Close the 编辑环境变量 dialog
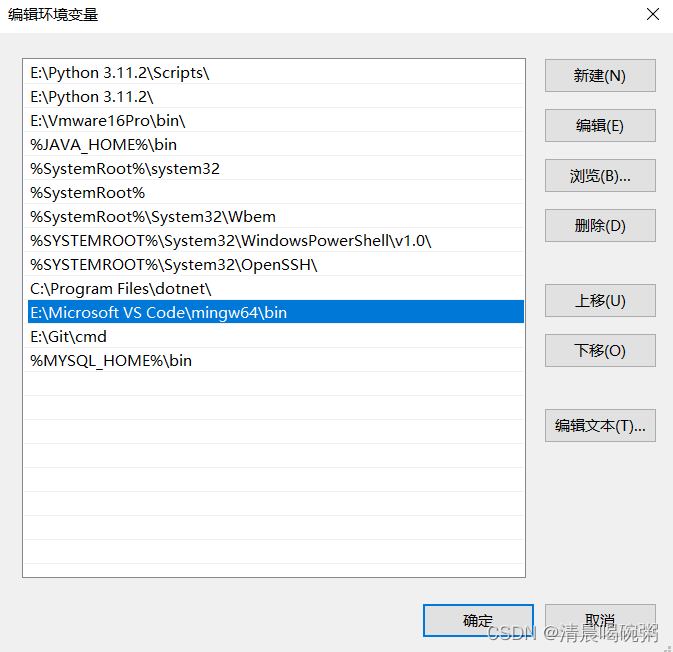 coord(653,14)
